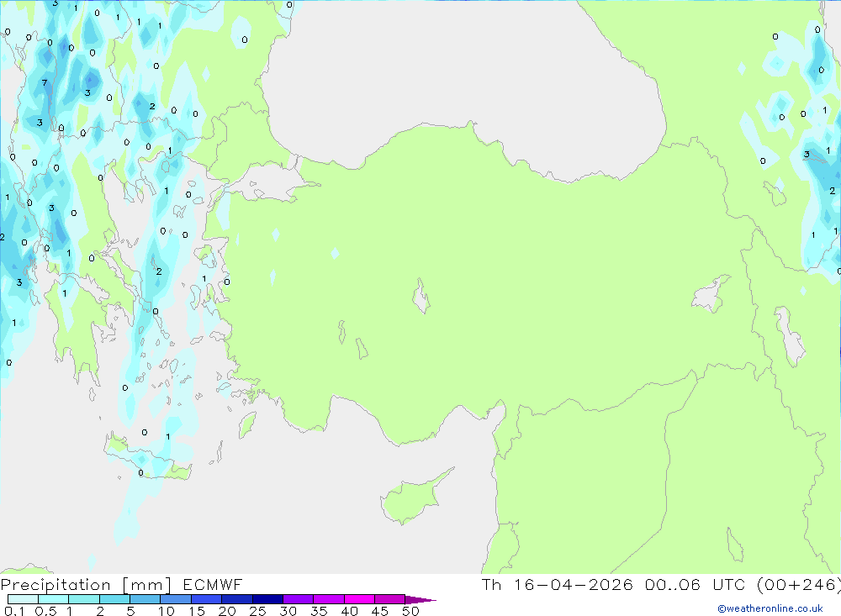Viewport: 841px width, 616px height.
Task: Click the '0.1' legend scale label
Action: 14,611
